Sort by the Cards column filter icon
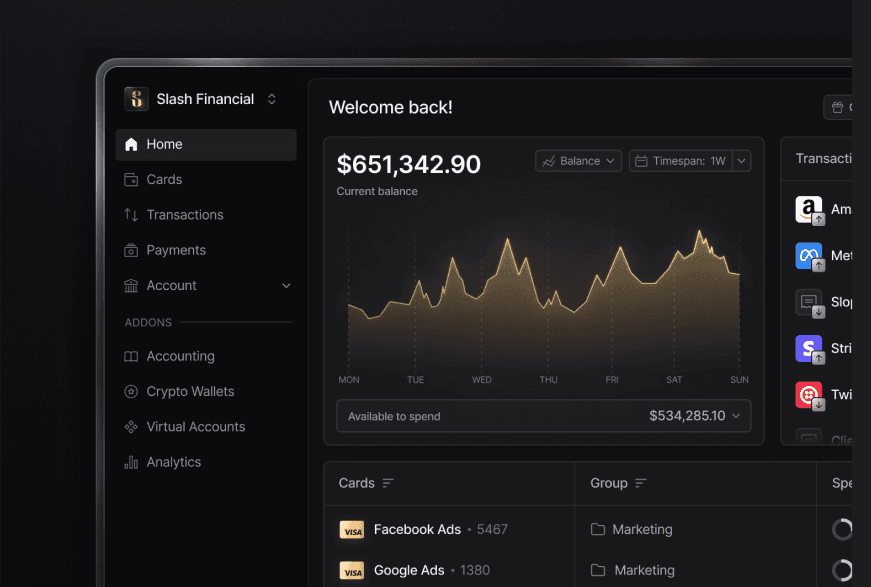Image resolution: width=871 pixels, height=587 pixels. (388, 483)
